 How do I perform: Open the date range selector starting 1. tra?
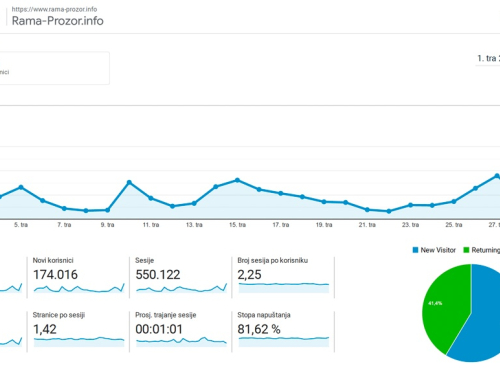click(x=488, y=58)
